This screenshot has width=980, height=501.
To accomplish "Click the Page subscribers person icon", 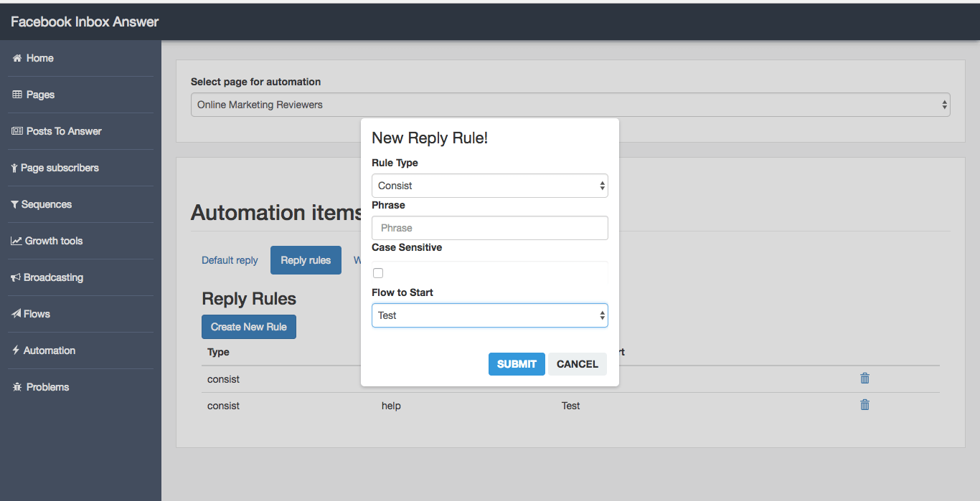I will [x=15, y=168].
